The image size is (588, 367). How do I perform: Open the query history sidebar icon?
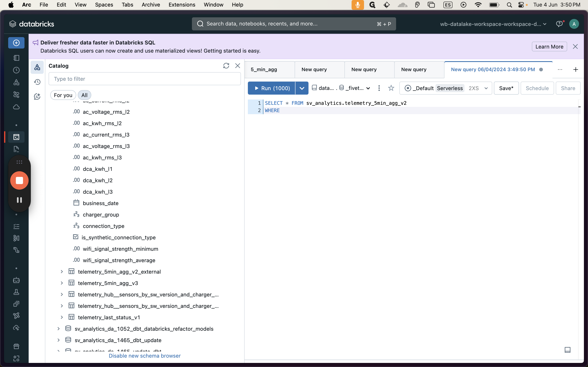coord(37,82)
